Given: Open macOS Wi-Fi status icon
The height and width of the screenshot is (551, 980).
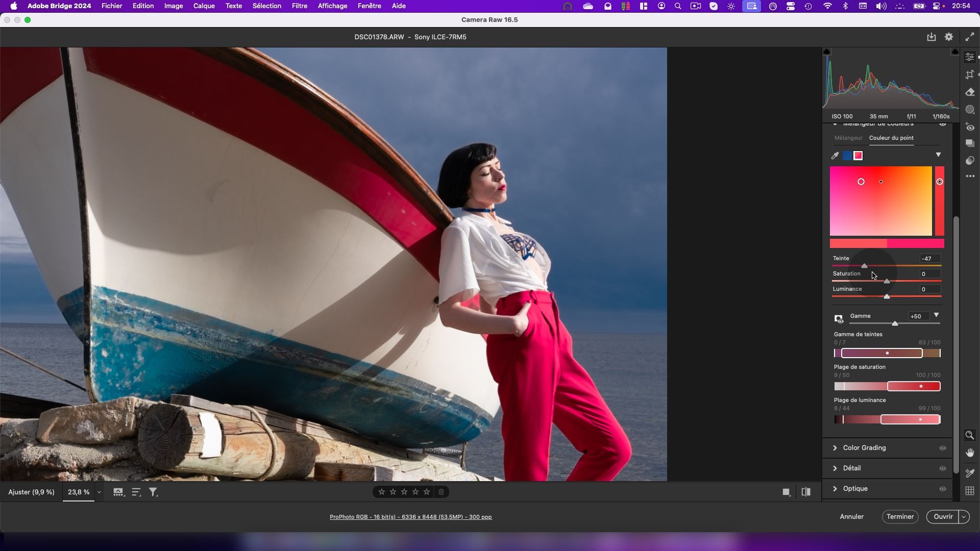Looking at the screenshot, I should 827,6.
